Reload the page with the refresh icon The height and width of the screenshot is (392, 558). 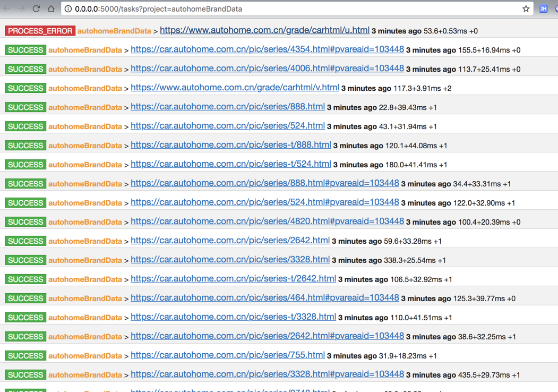pos(36,8)
